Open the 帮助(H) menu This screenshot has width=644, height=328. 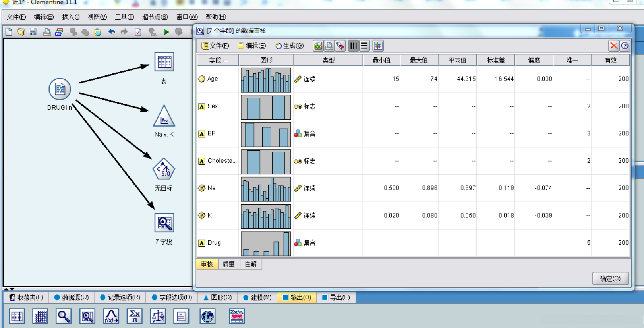pyautogui.click(x=216, y=17)
